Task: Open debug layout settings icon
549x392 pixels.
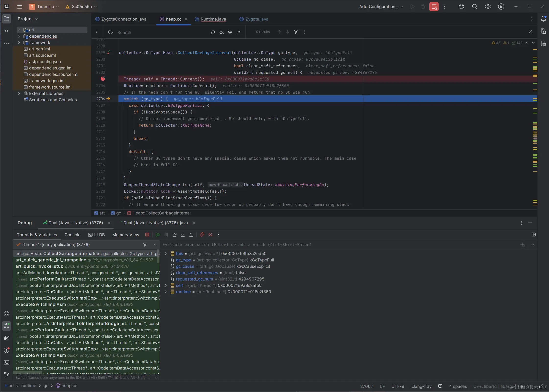Action: [x=534, y=235]
